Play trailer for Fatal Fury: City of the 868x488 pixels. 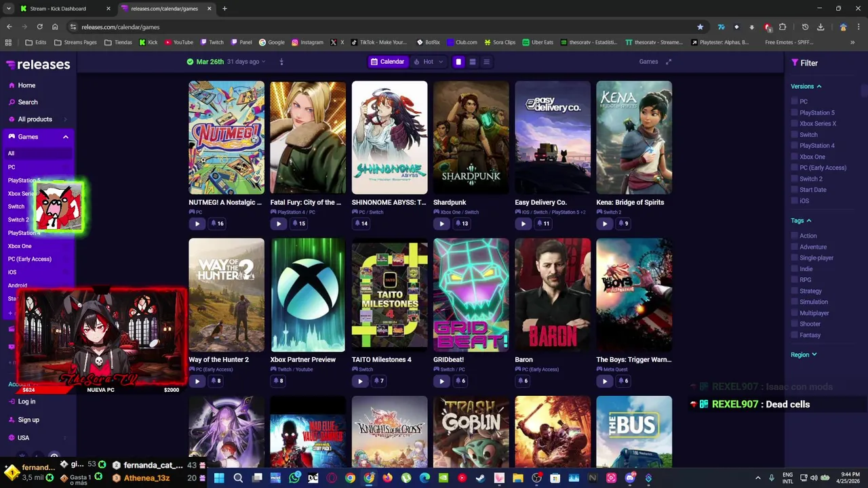point(278,224)
